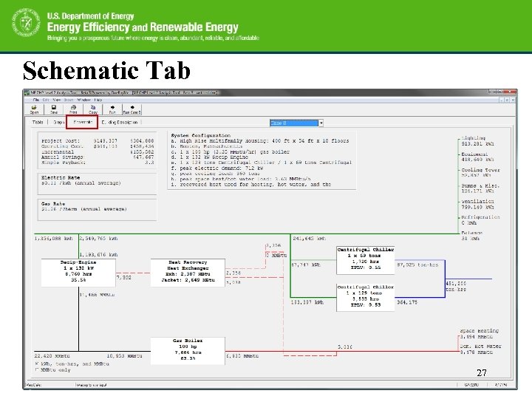Click the 'System Configuration' heading
Screen dimensions: 532x399
pos(200,135)
